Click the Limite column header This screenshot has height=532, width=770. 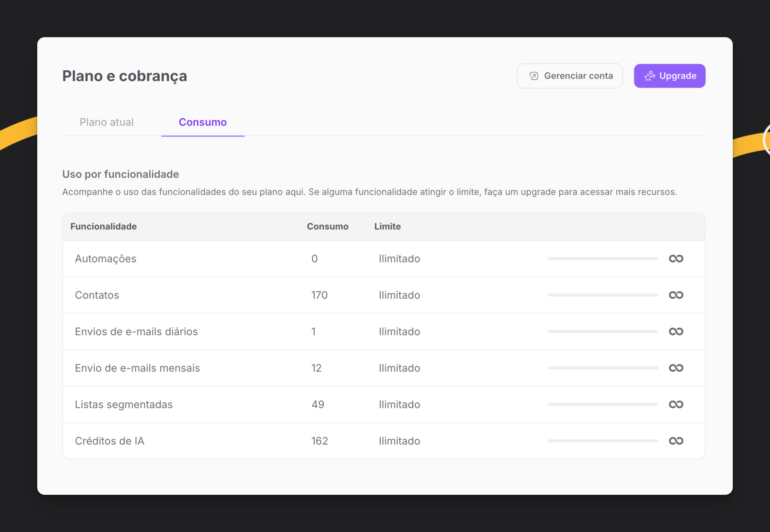pos(387,226)
